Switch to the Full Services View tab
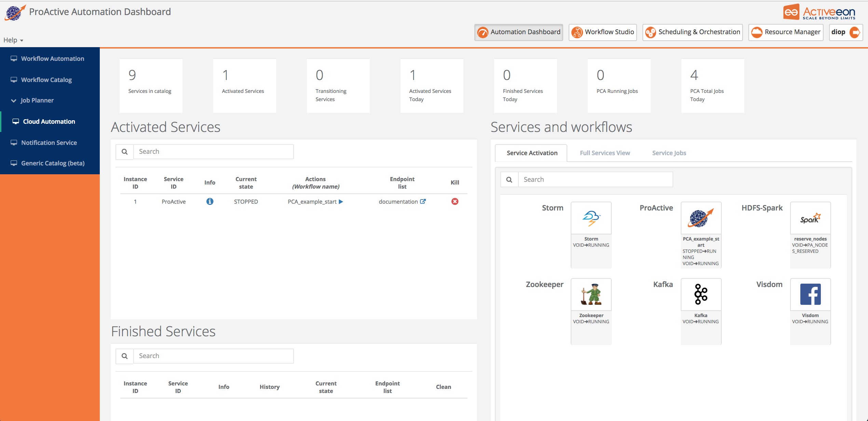Screen dimensions: 868x421 [x=605, y=153]
